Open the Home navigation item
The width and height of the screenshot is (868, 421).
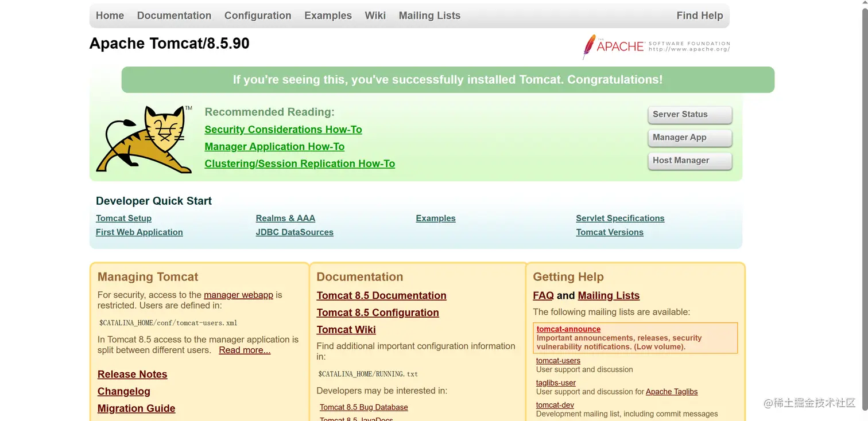tap(110, 15)
